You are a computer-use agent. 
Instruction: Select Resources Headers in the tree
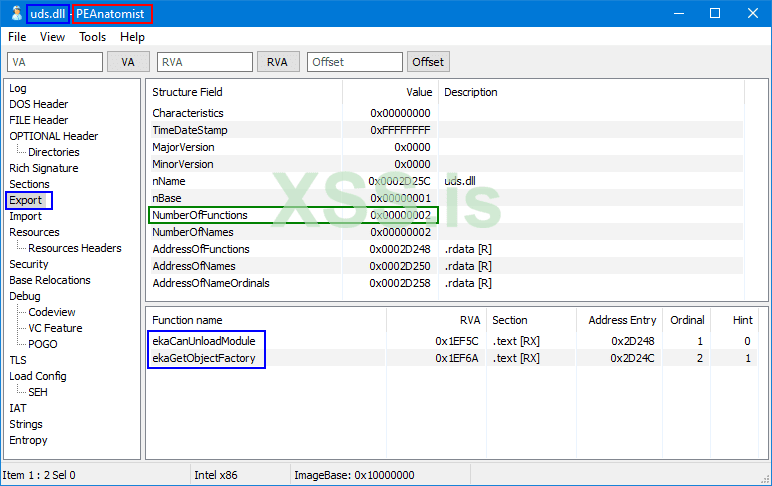(x=75, y=248)
